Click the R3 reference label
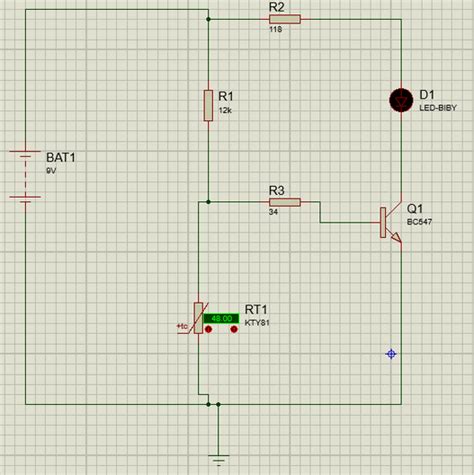The image size is (474, 475). pyautogui.click(x=276, y=191)
